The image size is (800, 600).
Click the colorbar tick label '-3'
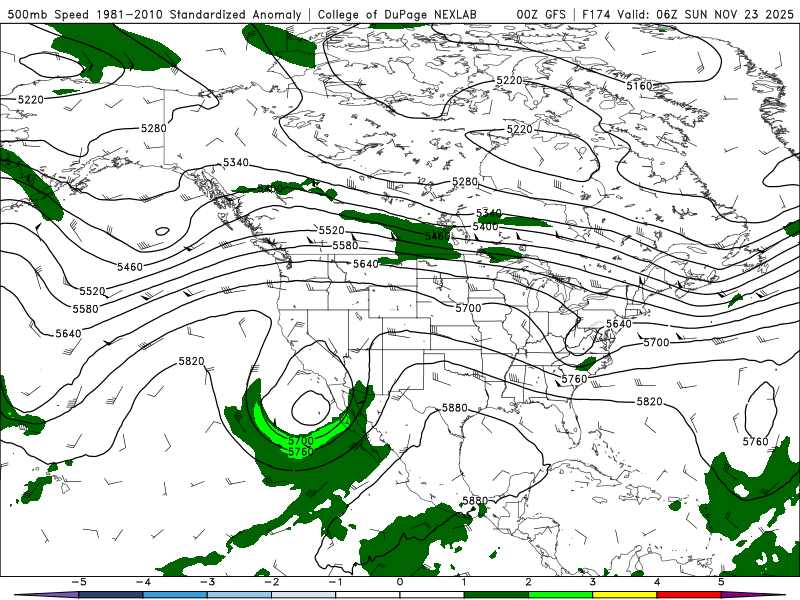tap(207, 582)
